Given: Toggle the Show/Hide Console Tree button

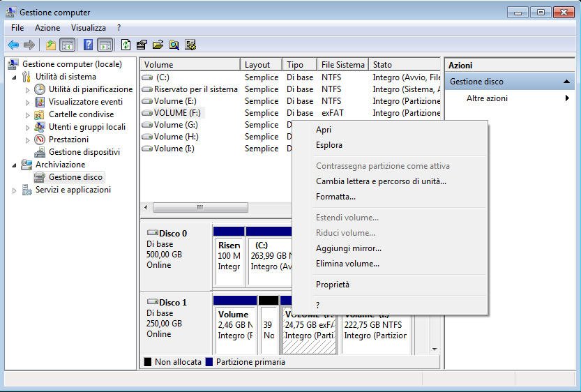Looking at the screenshot, I should (x=68, y=45).
